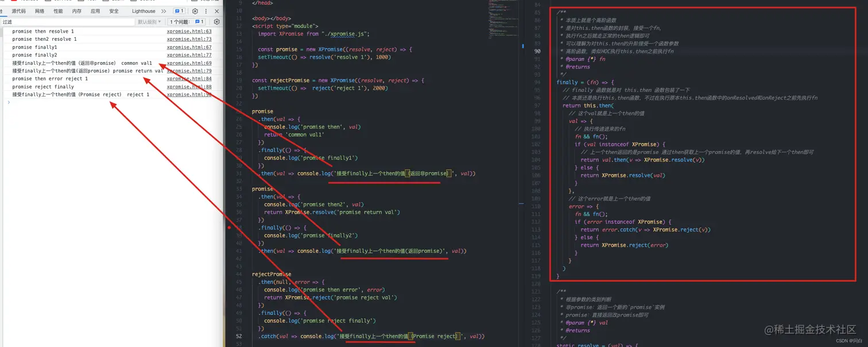The image size is (868, 347).
Task: Click '@param {*} fn' comment line
Action: point(586,59)
